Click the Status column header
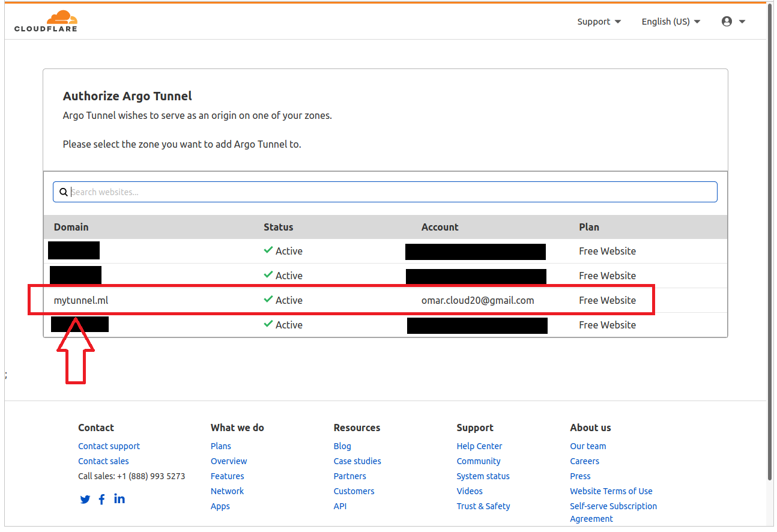This screenshot has width=777, height=532. pos(278,227)
